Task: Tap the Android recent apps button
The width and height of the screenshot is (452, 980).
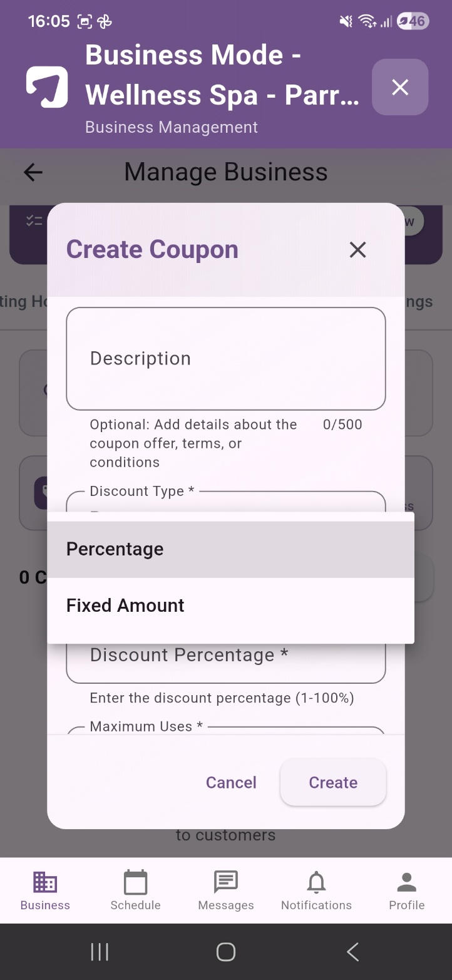Action: [x=100, y=952]
